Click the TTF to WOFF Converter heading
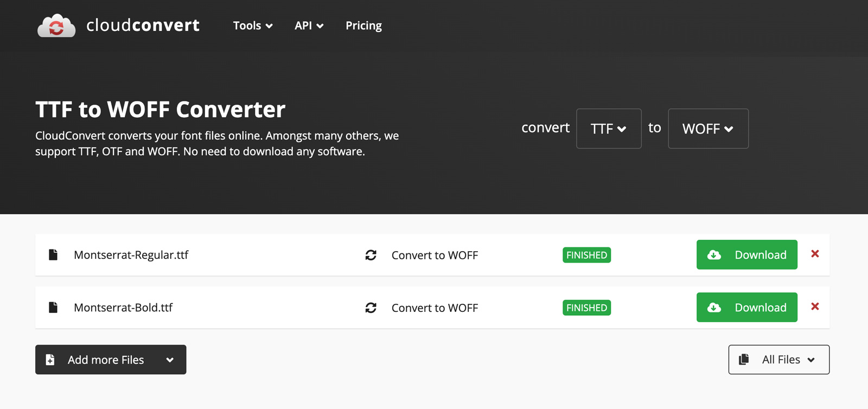Screen dimensions: 868x409 (x=160, y=110)
